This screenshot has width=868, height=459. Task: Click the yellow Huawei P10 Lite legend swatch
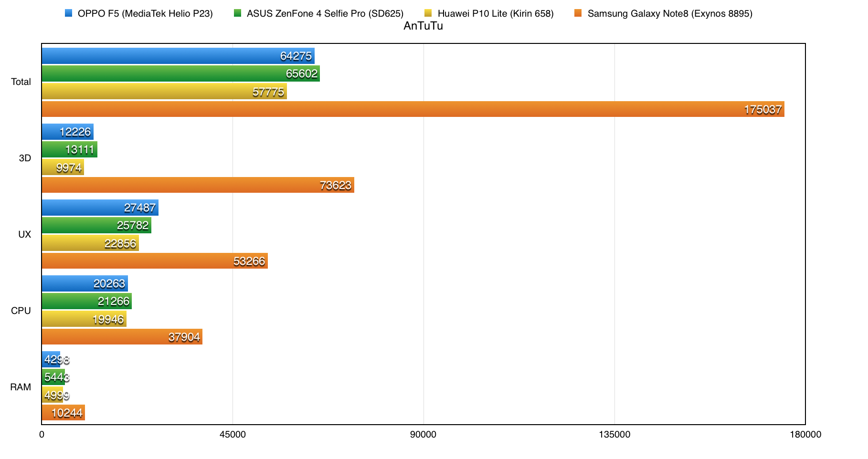pos(428,13)
